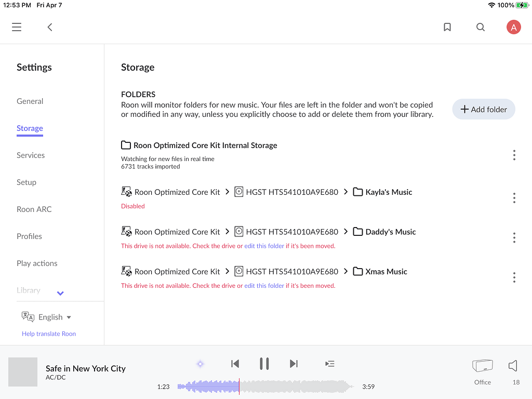Viewport: 532px width, 399px height.
Task: Open the General settings section
Action: [30, 101]
